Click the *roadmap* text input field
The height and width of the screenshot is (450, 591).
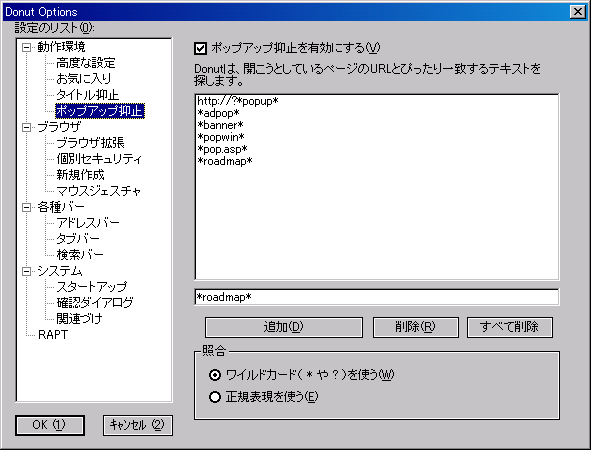[377, 297]
